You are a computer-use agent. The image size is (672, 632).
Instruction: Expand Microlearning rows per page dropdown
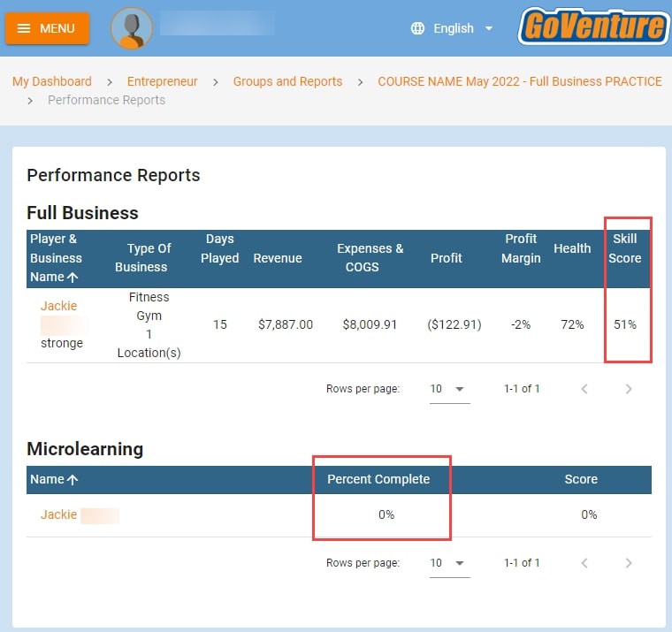[x=449, y=563]
